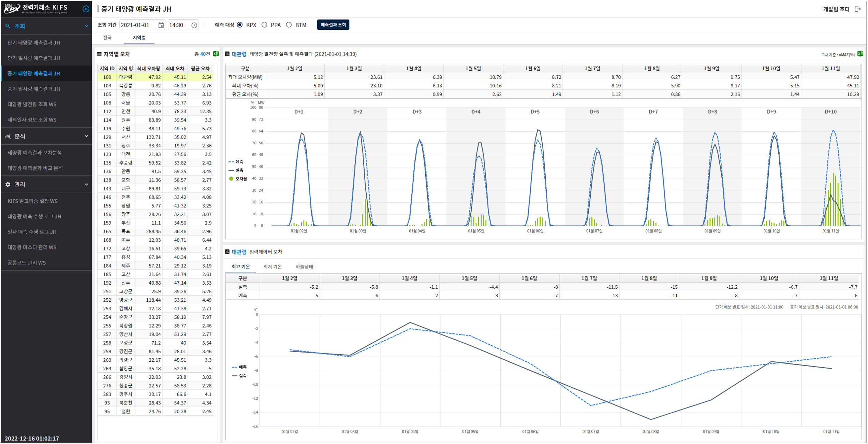The height and width of the screenshot is (444, 868).
Task: Collapse the 조회 sidebar section
Action: coord(86,26)
